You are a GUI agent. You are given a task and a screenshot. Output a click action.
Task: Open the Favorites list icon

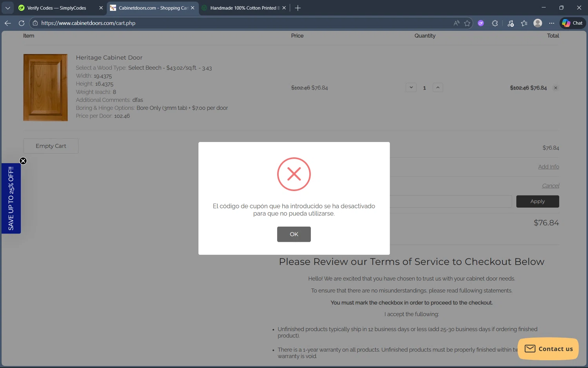tap(524, 23)
